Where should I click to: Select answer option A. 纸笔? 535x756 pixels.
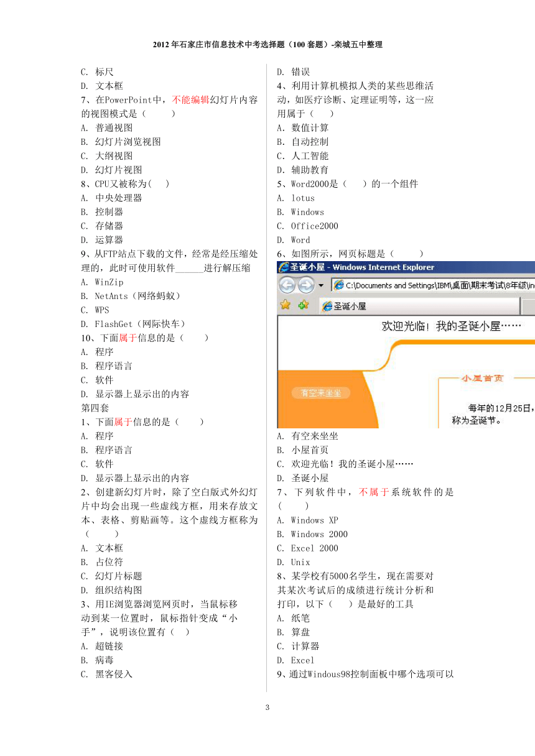pyautogui.click(x=294, y=618)
